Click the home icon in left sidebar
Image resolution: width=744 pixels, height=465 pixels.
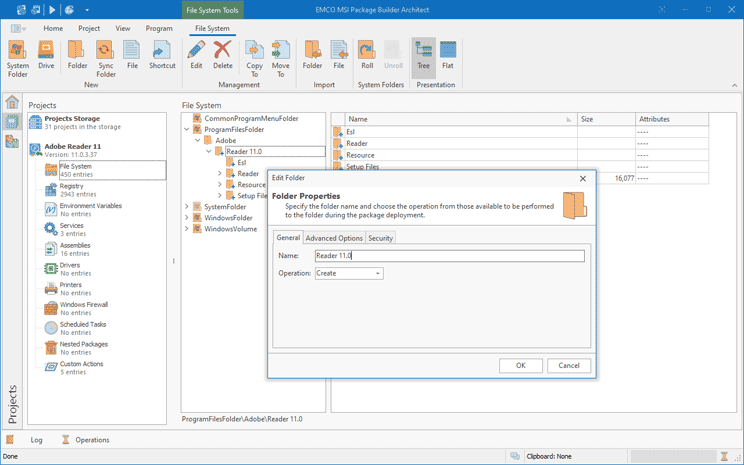pyautogui.click(x=12, y=102)
